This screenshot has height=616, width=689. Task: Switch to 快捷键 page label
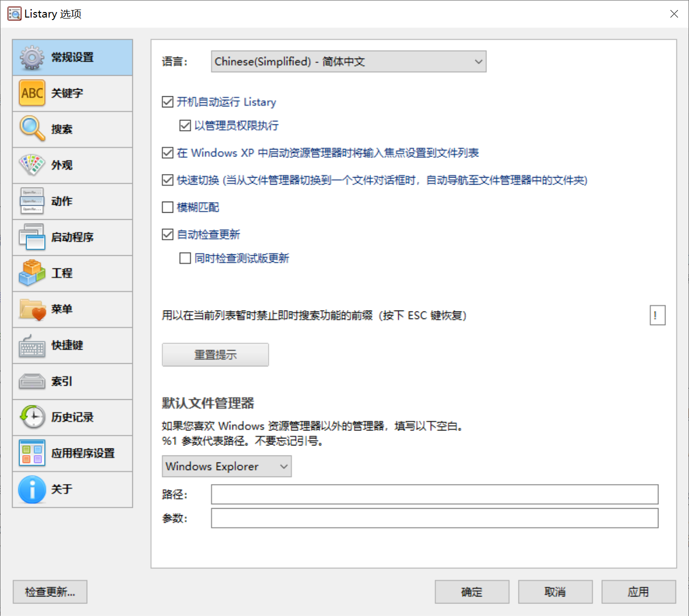(x=67, y=345)
